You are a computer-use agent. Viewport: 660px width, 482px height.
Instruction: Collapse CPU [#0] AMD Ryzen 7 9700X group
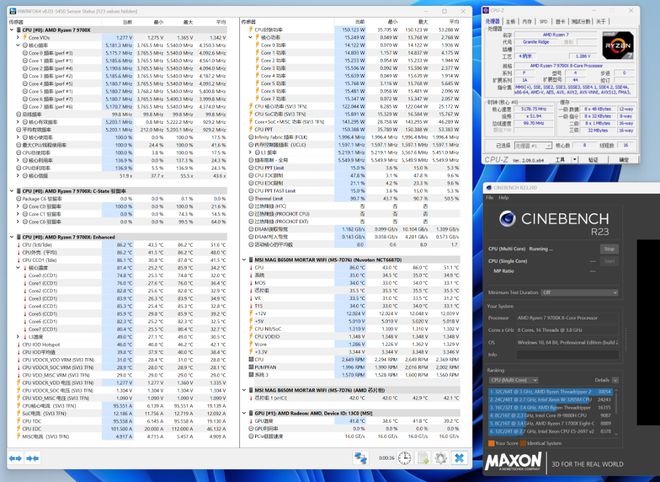tap(12, 30)
